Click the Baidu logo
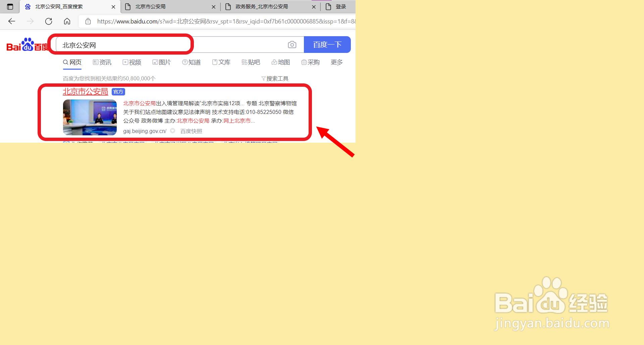The height and width of the screenshot is (345, 644). point(28,45)
